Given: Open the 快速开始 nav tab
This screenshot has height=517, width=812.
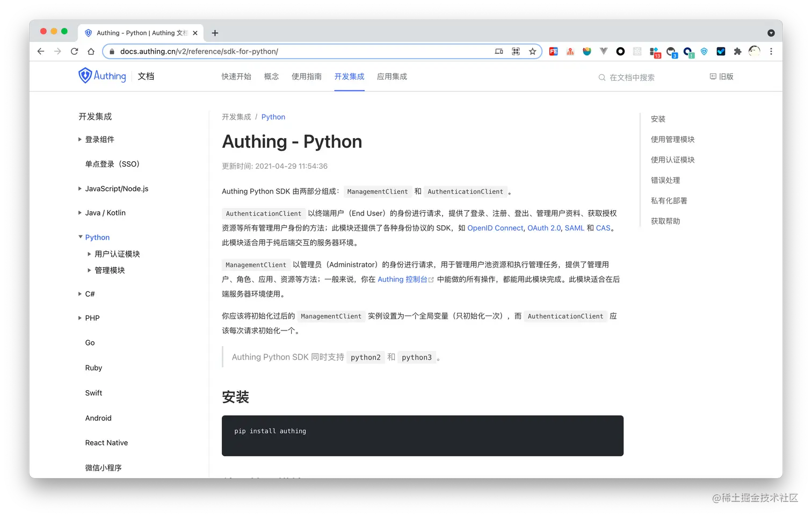Looking at the screenshot, I should (x=236, y=77).
